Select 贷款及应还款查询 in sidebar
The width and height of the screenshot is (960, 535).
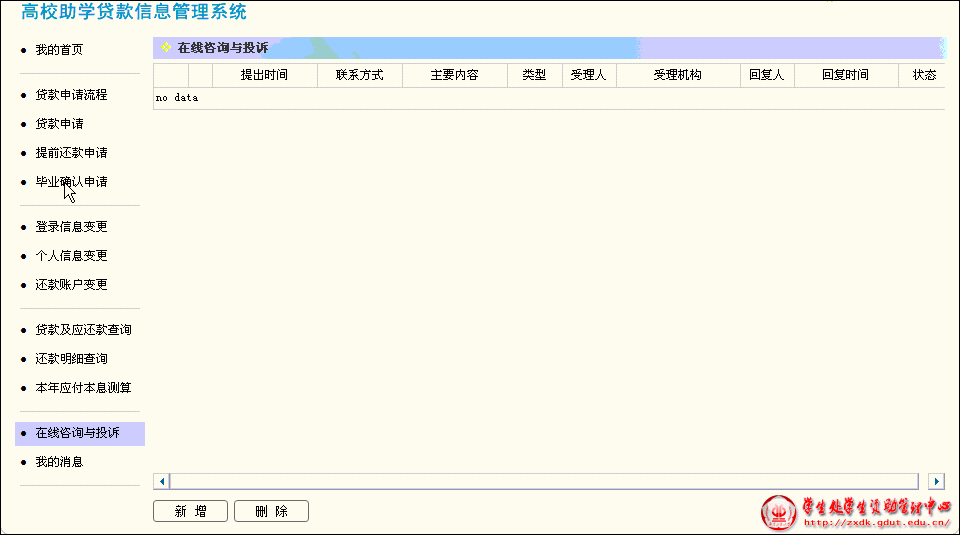coord(83,330)
